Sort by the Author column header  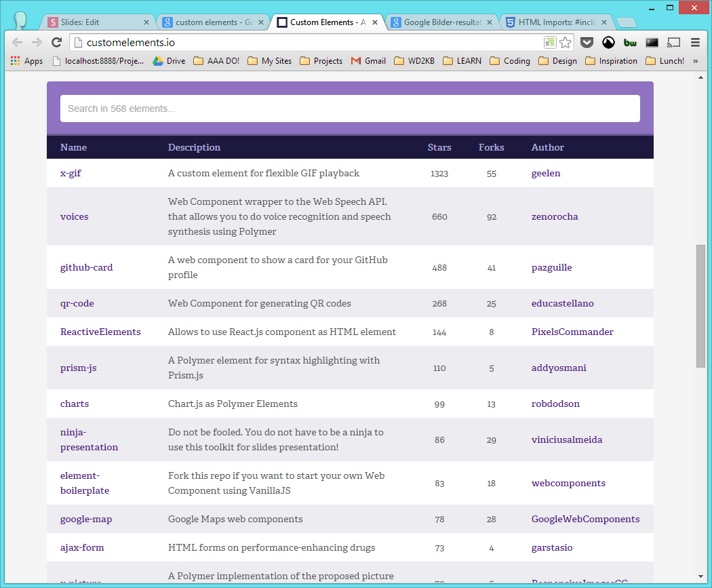pyautogui.click(x=548, y=147)
